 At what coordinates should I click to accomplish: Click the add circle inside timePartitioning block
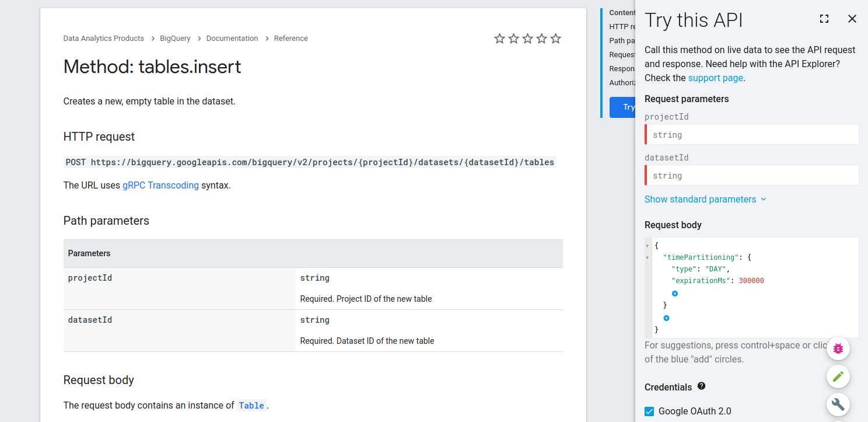tap(675, 294)
